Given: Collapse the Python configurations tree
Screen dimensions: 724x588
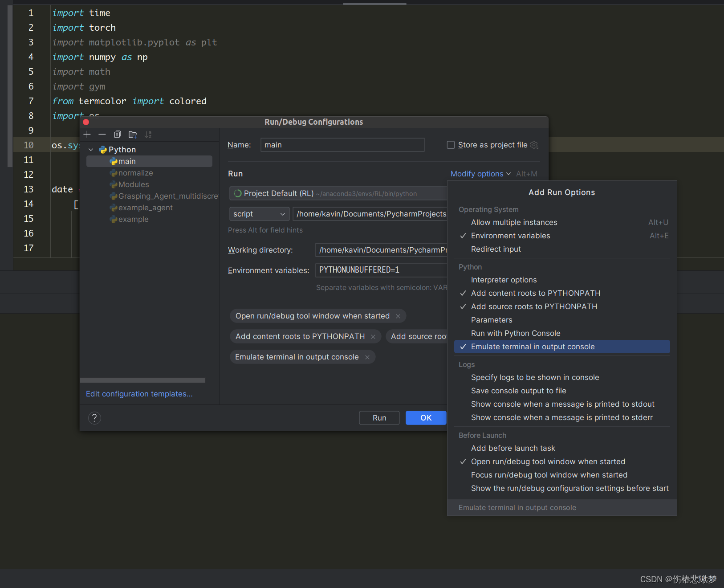Looking at the screenshot, I should (x=91, y=149).
